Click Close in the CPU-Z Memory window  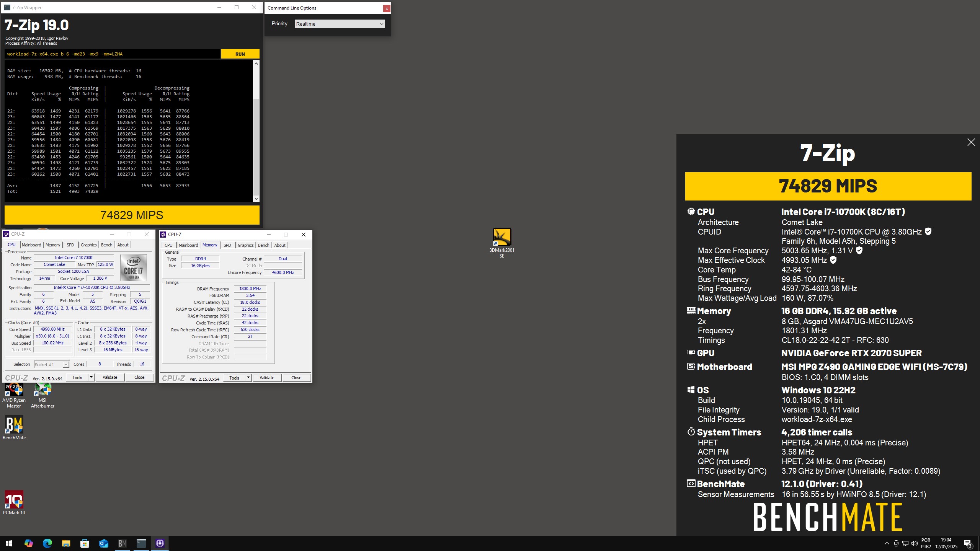coord(296,378)
